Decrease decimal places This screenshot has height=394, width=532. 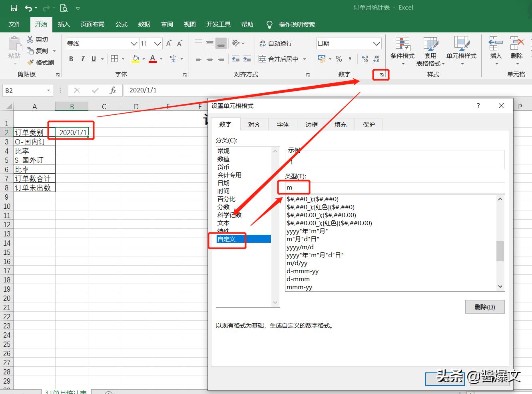[376, 59]
